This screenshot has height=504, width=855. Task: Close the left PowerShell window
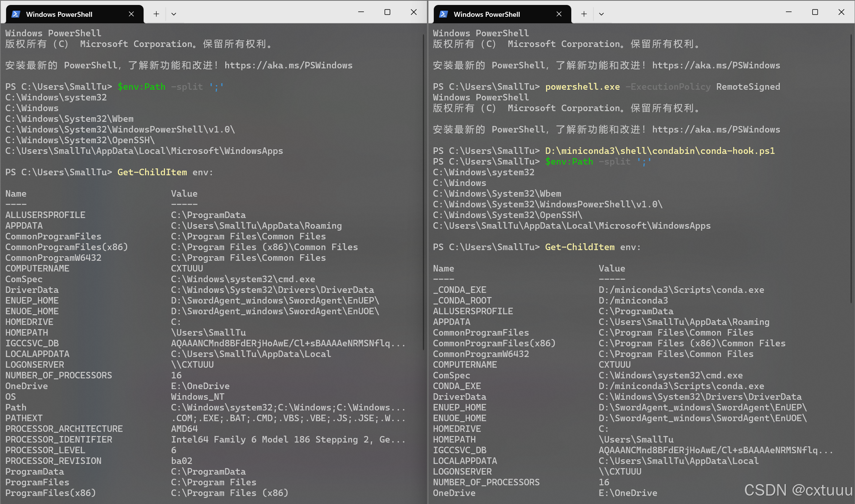click(x=414, y=12)
